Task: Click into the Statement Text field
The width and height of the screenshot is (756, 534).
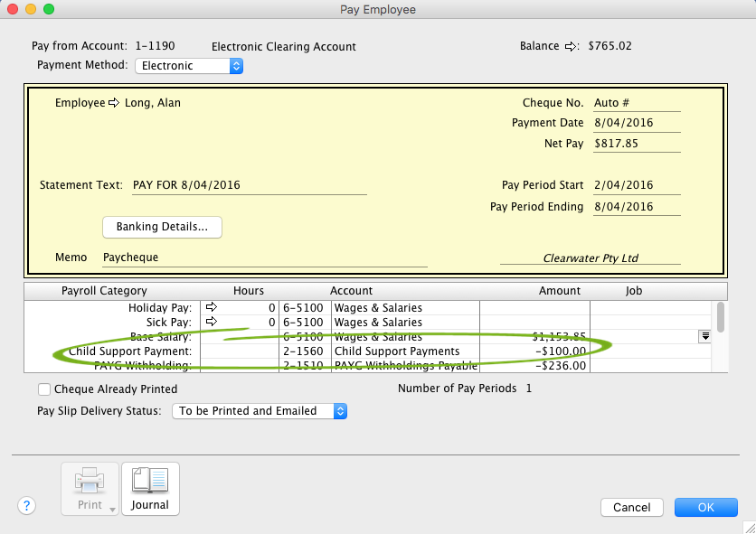Action: tap(248, 186)
